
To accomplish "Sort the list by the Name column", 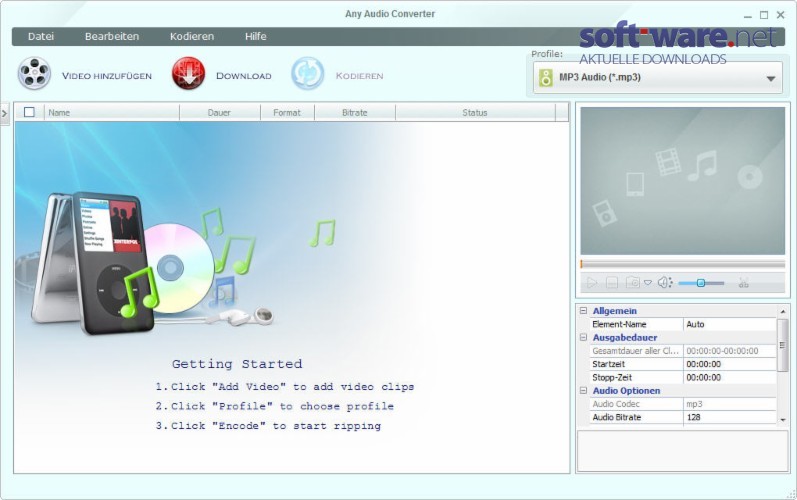I will (x=112, y=113).
